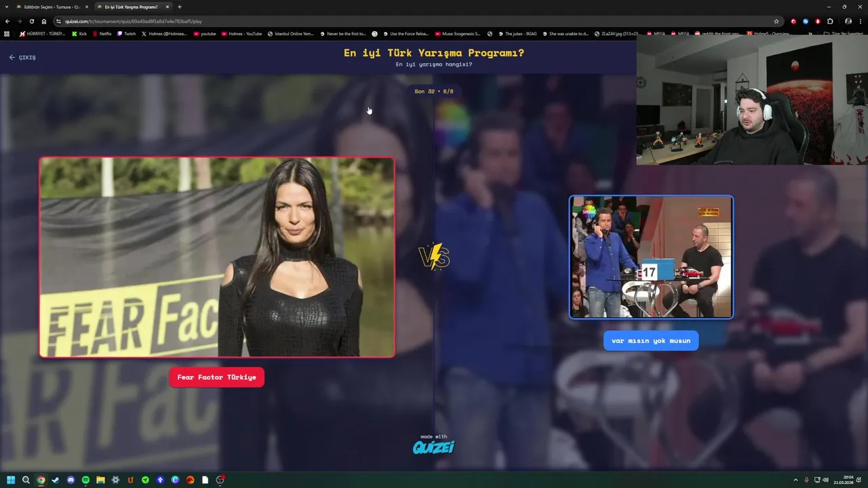This screenshot has width=868, height=488.
Task: Select the En iyi Türk Yarışma Programı tab
Action: click(x=132, y=7)
